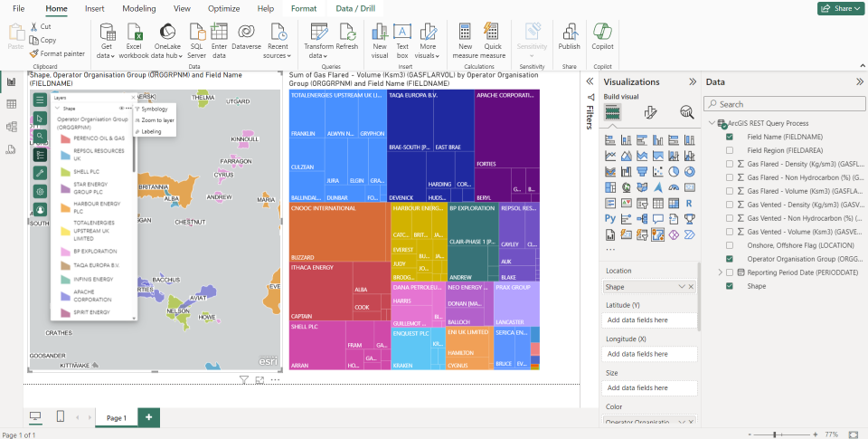Click the zoom slider handle in status bar
The width and height of the screenshot is (868, 439).
[775, 434]
